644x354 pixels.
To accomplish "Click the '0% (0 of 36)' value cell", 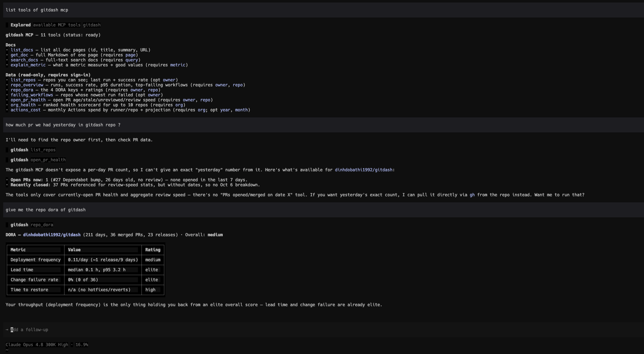I will pos(103,280).
